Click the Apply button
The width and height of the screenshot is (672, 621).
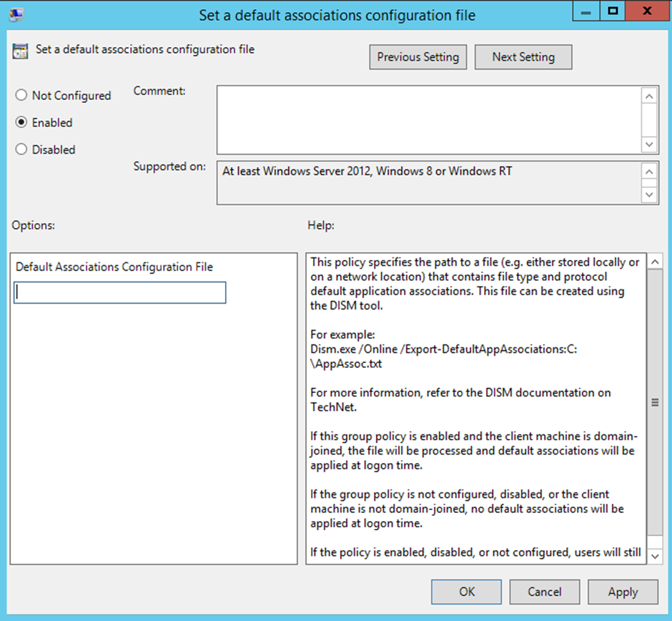tap(623, 592)
